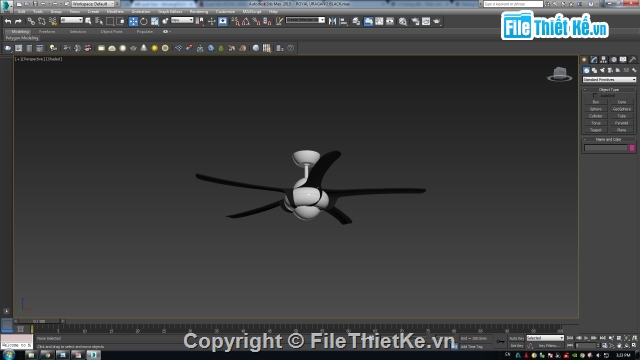
Task: Switch to the Freeform ribbon tab
Action: click(47, 31)
